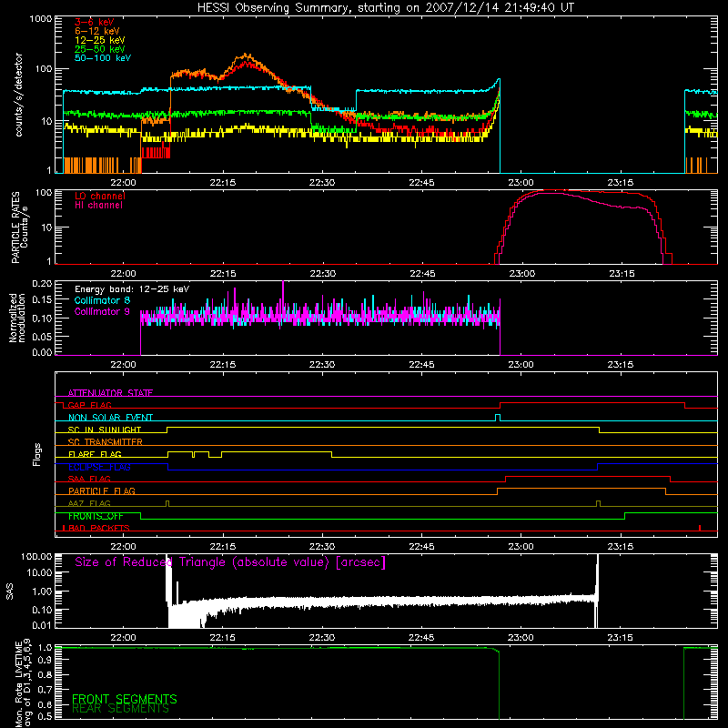
Task: Select the red 3-6 keV legend entry
Action: (95, 22)
